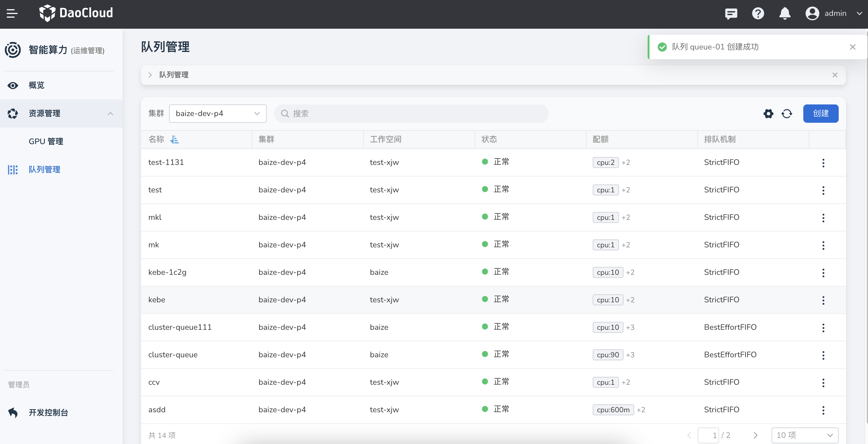The height and width of the screenshot is (444, 868).
Task: Dismiss the queue-01 success notification
Action: click(x=852, y=47)
